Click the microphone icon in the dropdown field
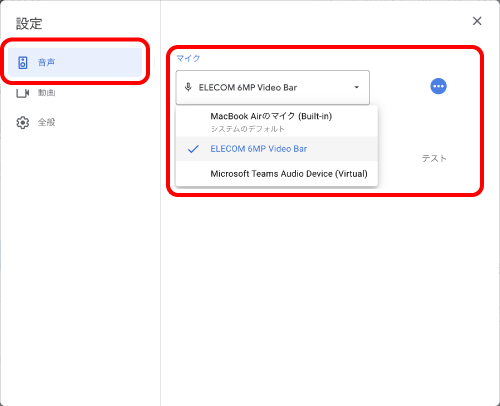500x406 pixels. point(188,87)
